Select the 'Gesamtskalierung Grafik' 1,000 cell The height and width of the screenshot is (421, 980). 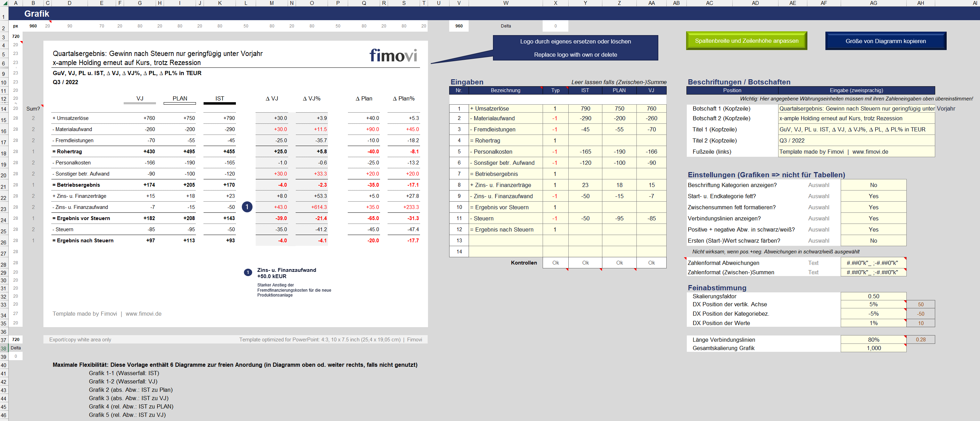click(x=873, y=348)
